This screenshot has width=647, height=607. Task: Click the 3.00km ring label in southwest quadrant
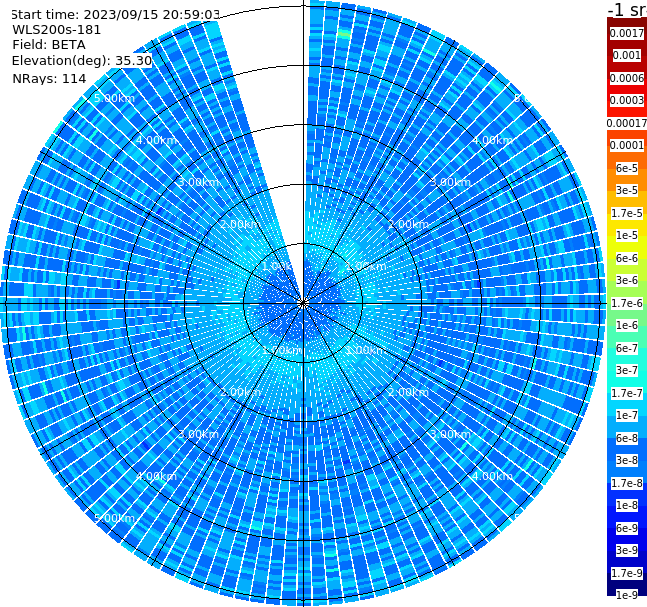[198, 434]
